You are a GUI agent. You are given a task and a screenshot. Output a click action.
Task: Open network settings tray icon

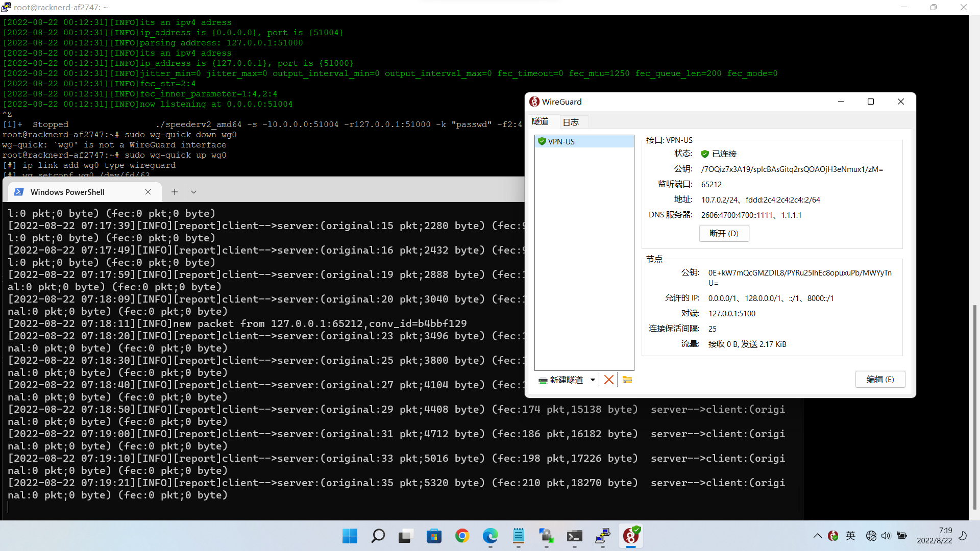point(871,536)
